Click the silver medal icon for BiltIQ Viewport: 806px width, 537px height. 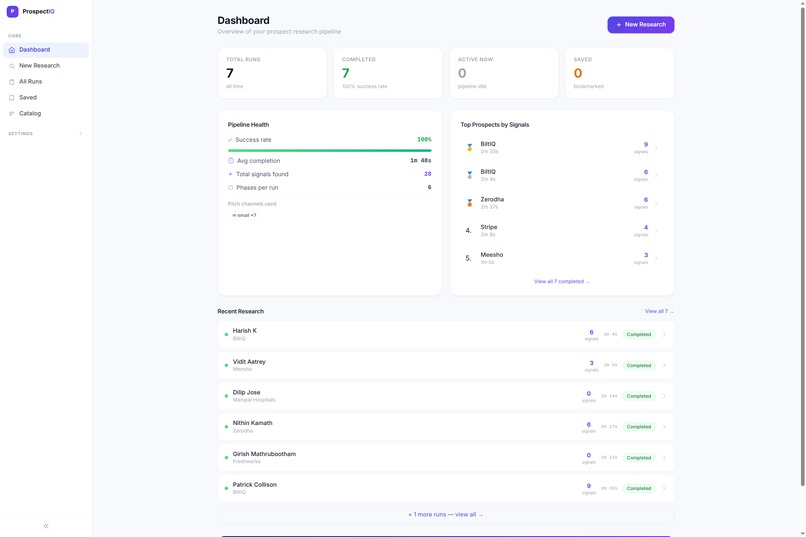pos(469,175)
